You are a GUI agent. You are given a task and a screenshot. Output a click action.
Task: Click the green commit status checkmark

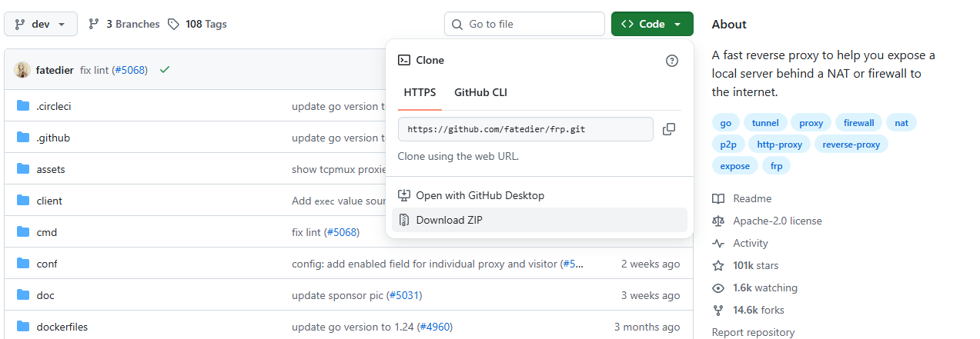pos(164,70)
